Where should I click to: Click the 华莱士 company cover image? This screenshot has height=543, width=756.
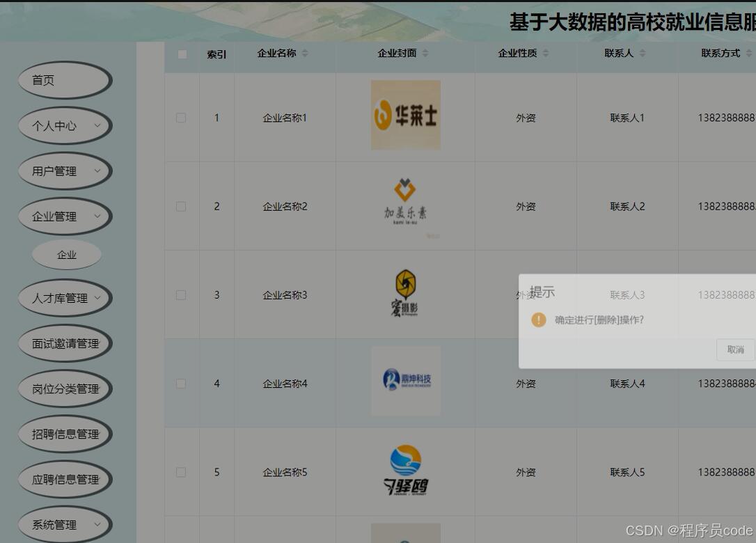click(405, 114)
